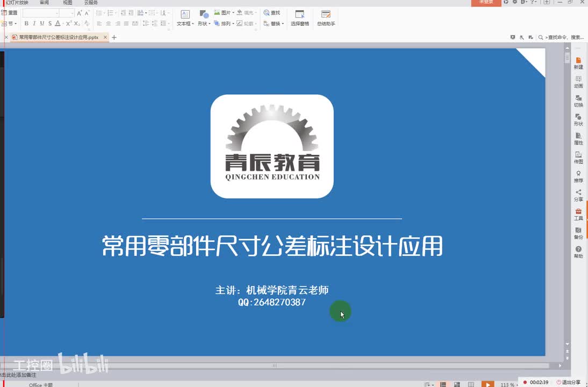Screen dimensions: 588x387
Task: Toggle bold formatting in the ribbon
Action: coord(26,23)
